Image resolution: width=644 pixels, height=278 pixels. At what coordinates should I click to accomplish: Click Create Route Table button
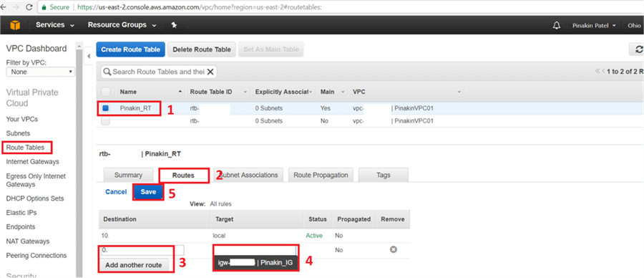pos(131,49)
